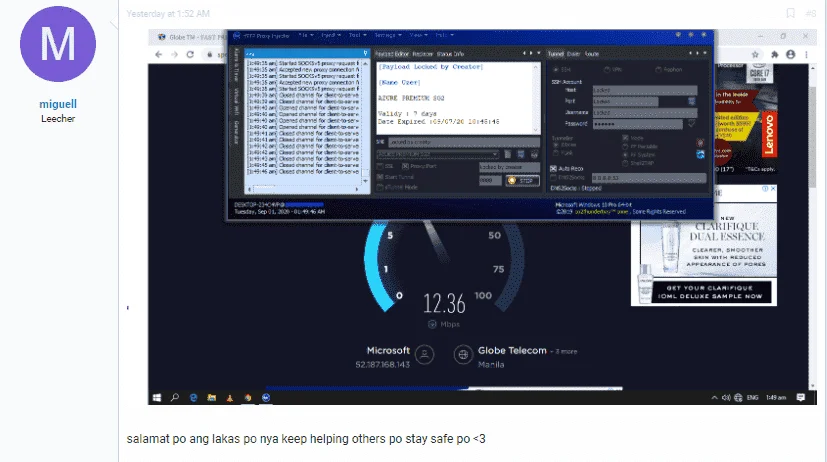827x462 pixels.
Task: Click the icon beside the Port field
Action: point(691,101)
